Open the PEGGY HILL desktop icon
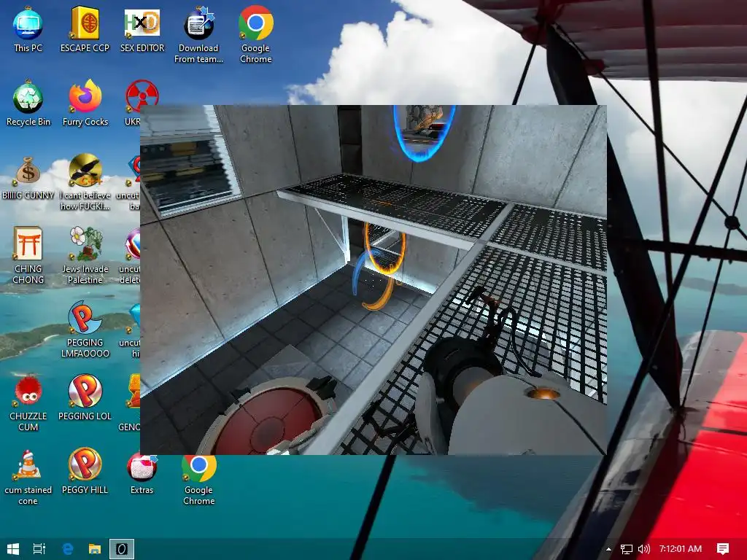747x560 pixels. pyautogui.click(x=85, y=472)
